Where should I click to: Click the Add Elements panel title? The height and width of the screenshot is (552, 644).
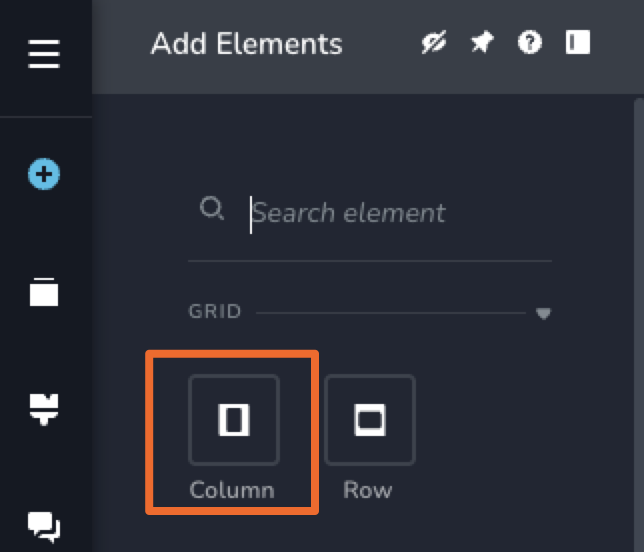246,44
